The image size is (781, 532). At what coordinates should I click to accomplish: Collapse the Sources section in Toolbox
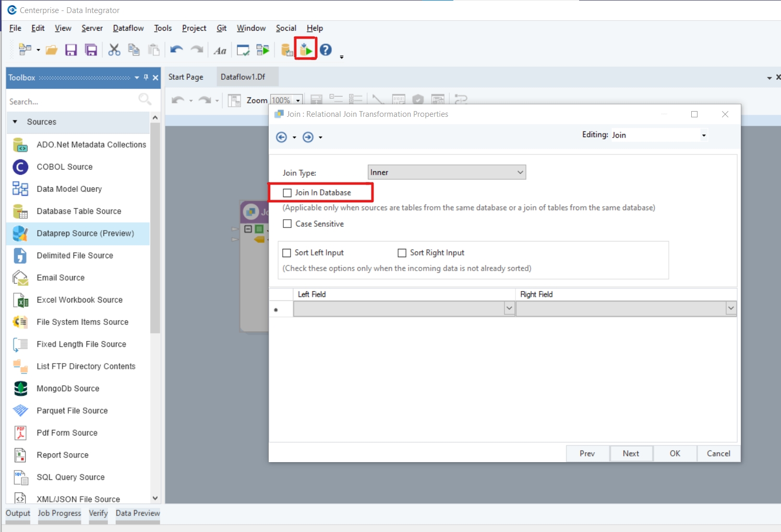(15, 122)
